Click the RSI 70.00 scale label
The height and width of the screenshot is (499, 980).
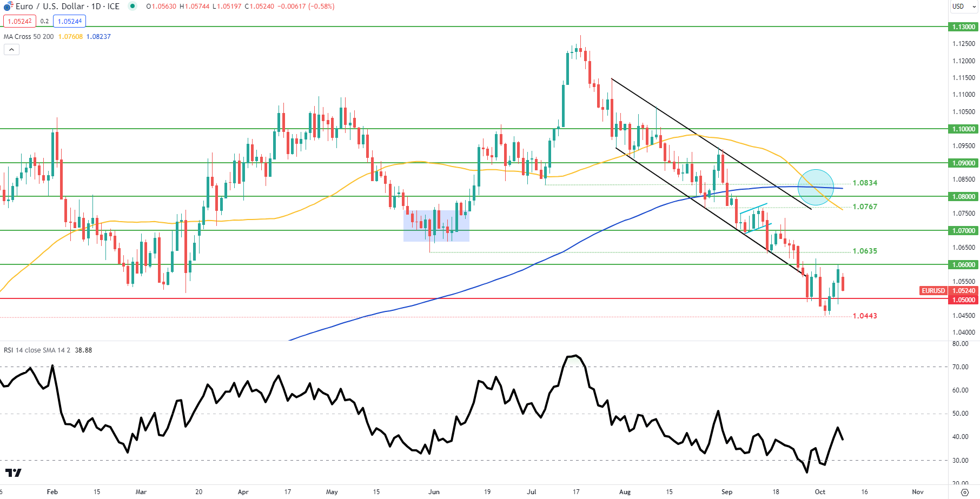961,367
